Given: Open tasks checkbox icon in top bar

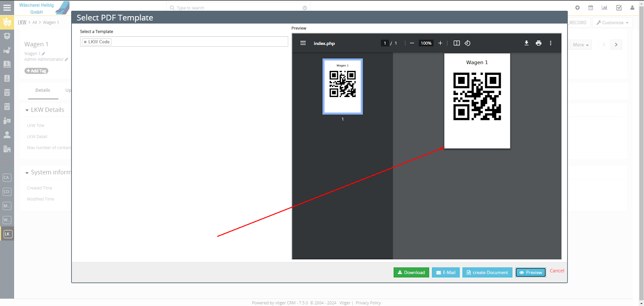Looking at the screenshot, I should [619, 8].
